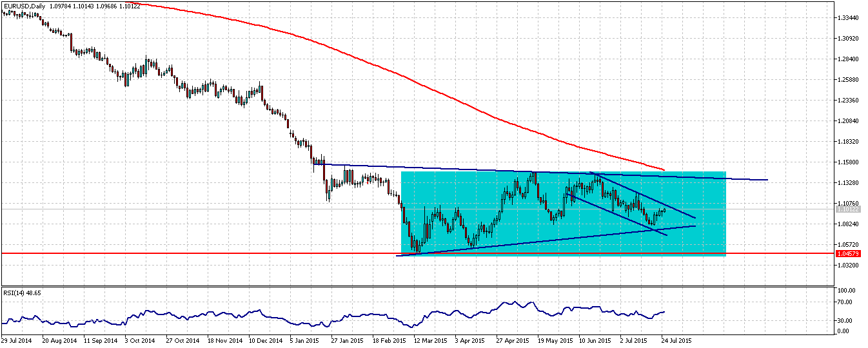Viewport: 868px width, 348px height.
Task: Select the 1.13280 price scale value
Action: click(x=848, y=182)
